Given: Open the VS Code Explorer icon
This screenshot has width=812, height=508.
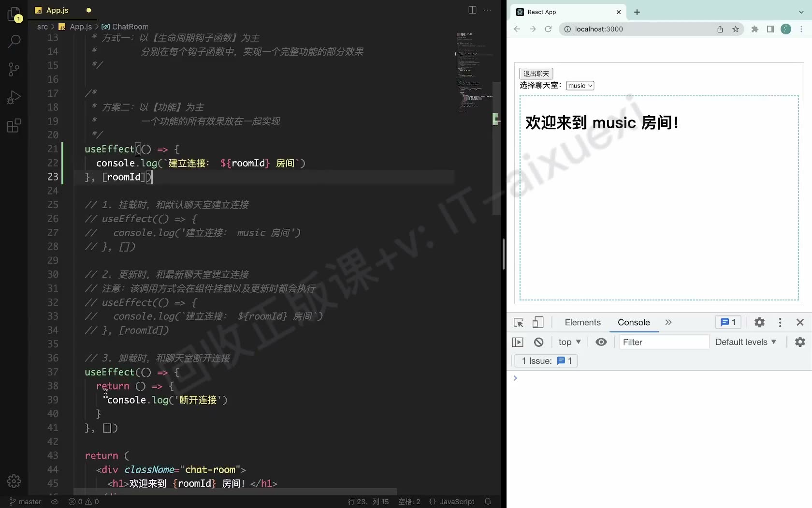Looking at the screenshot, I should point(14,14).
